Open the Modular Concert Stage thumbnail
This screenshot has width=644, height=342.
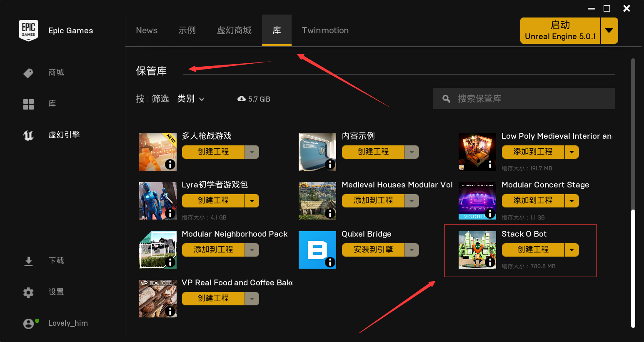477,201
